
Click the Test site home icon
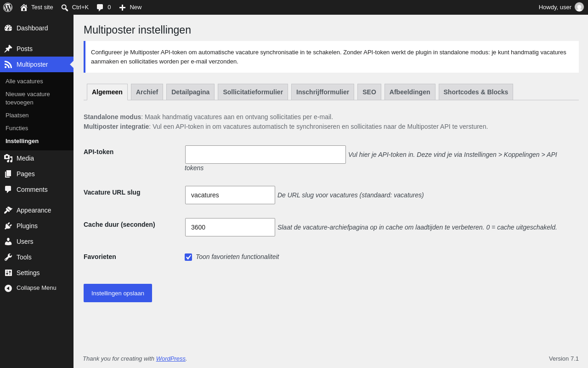[24, 7]
